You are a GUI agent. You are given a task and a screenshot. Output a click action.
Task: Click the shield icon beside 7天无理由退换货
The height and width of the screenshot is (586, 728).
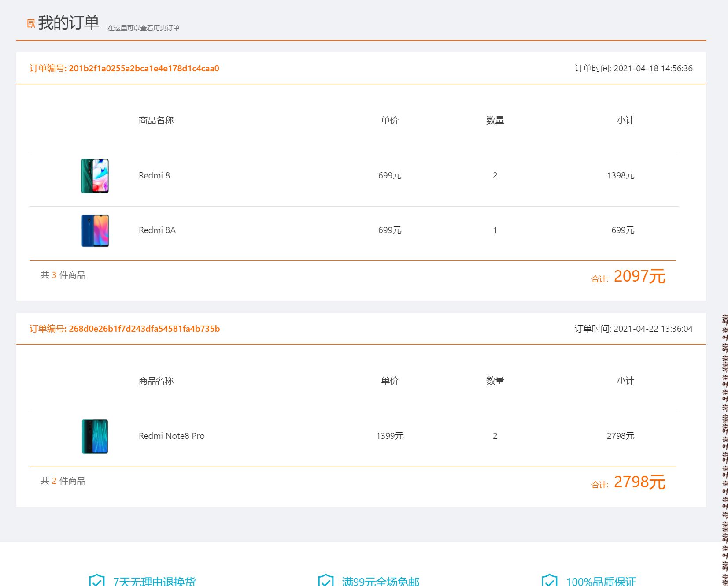point(97,580)
